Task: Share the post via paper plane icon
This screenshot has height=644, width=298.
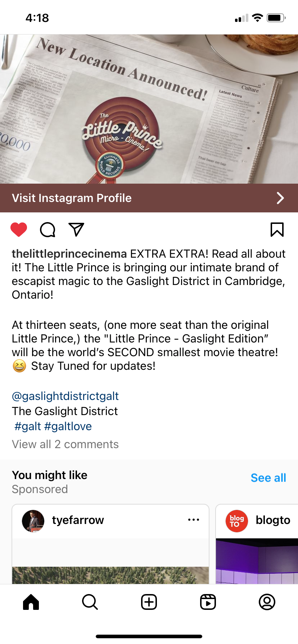Action: [x=76, y=230]
